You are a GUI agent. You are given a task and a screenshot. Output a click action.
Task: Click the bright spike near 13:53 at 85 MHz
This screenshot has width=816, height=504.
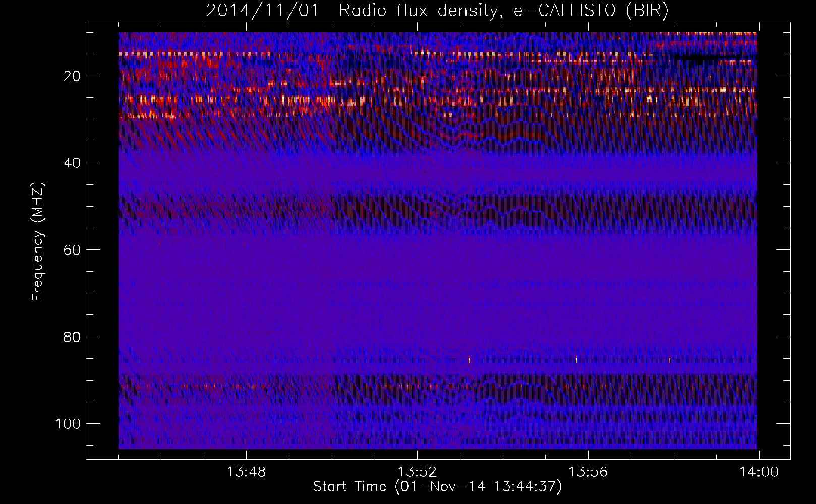(x=469, y=359)
